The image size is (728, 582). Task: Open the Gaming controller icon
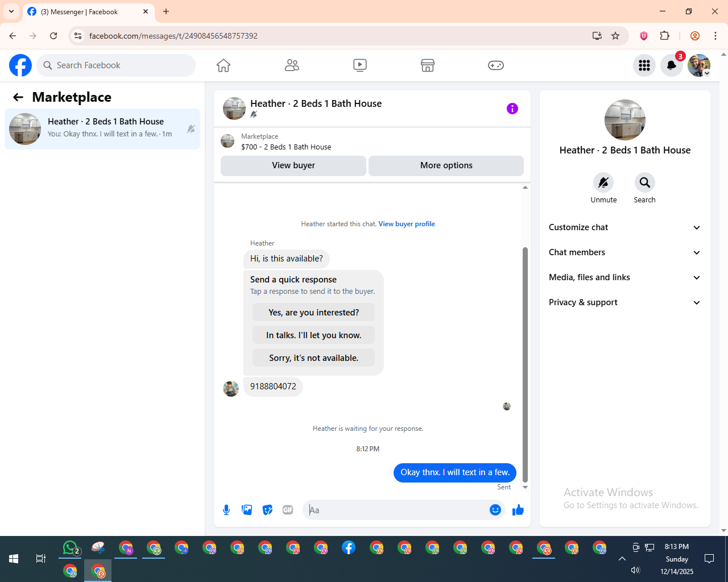[x=496, y=65]
